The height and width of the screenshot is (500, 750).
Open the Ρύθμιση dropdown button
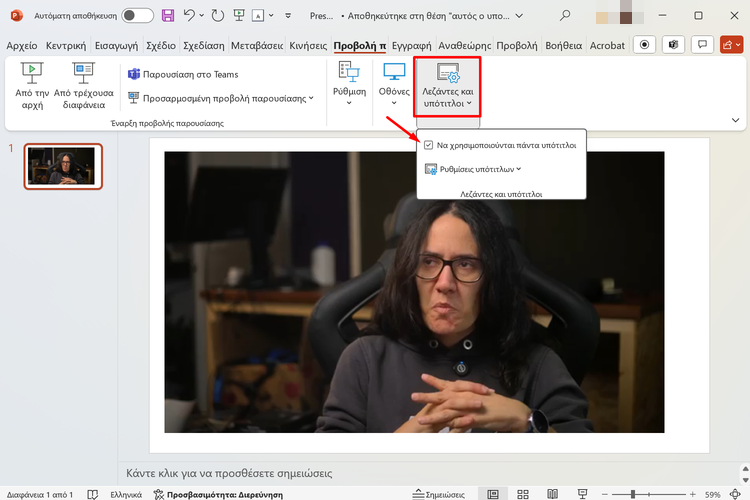coord(349,84)
